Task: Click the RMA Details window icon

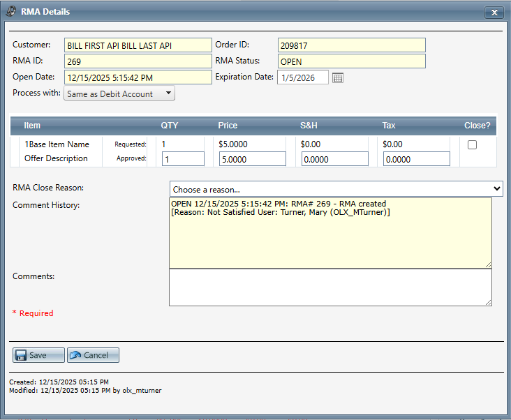Action: 12,12
